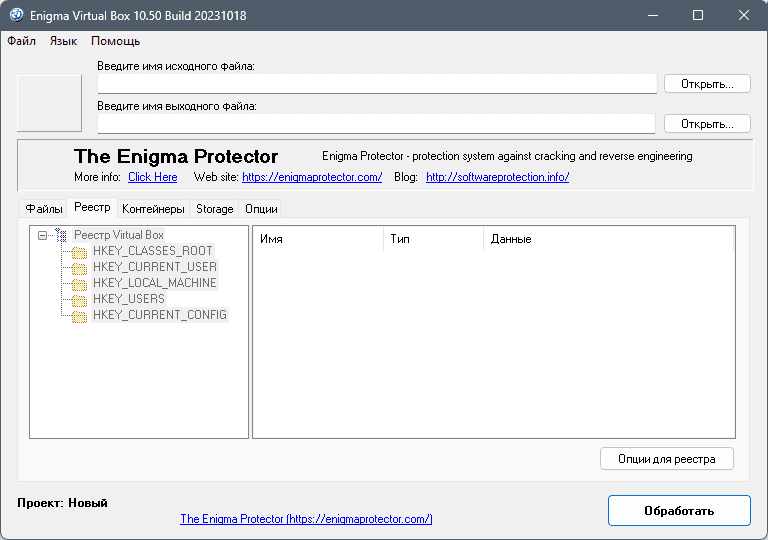This screenshot has width=768, height=540.
Task: Focus the output file name field
Action: pyautogui.click(x=376, y=124)
